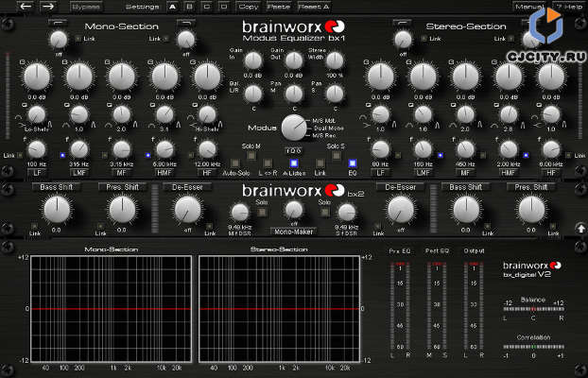The image size is (588, 378).
Task: Toggle the L <> R swap switch
Action: point(268,163)
